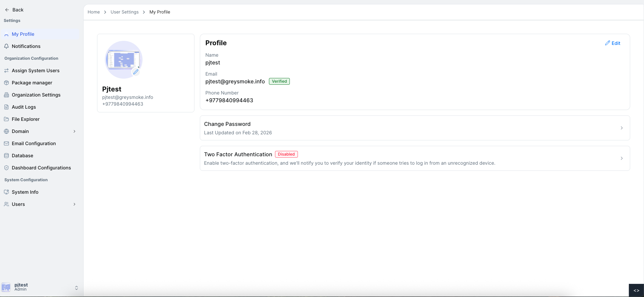The height and width of the screenshot is (297, 644).
Task: Click the File Explorer folder icon
Action: [x=6, y=119]
